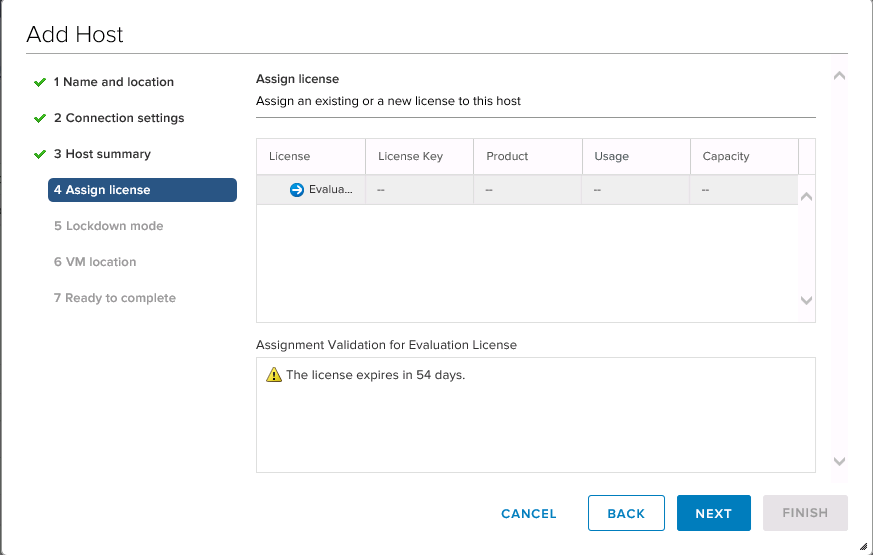873x555 pixels.
Task: Cancel the Add Host wizard
Action: (528, 513)
